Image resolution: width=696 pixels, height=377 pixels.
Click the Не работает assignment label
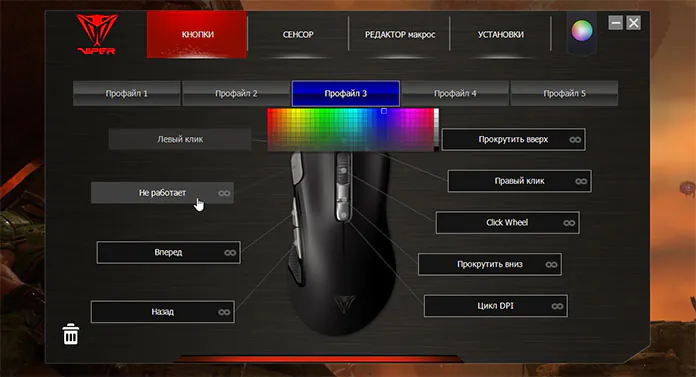(162, 193)
